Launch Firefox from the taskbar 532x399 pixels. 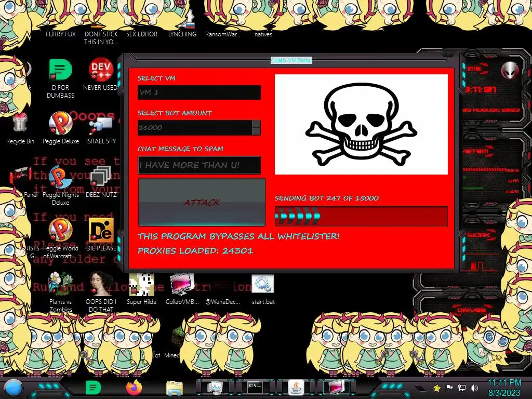point(134,388)
